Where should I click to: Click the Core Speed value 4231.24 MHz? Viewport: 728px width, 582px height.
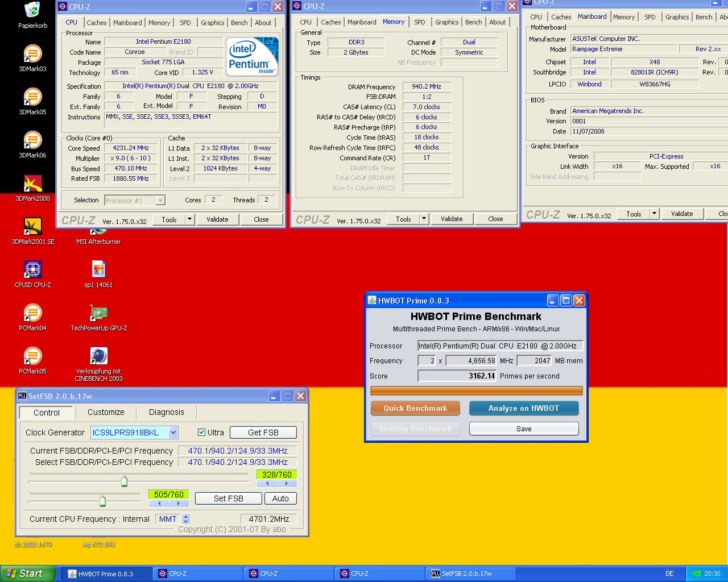tap(131, 148)
